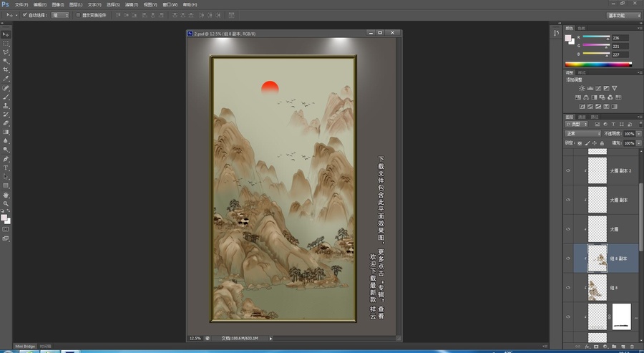The width and height of the screenshot is (644, 353).
Task: Select the Lasso tool
Action: point(6,52)
